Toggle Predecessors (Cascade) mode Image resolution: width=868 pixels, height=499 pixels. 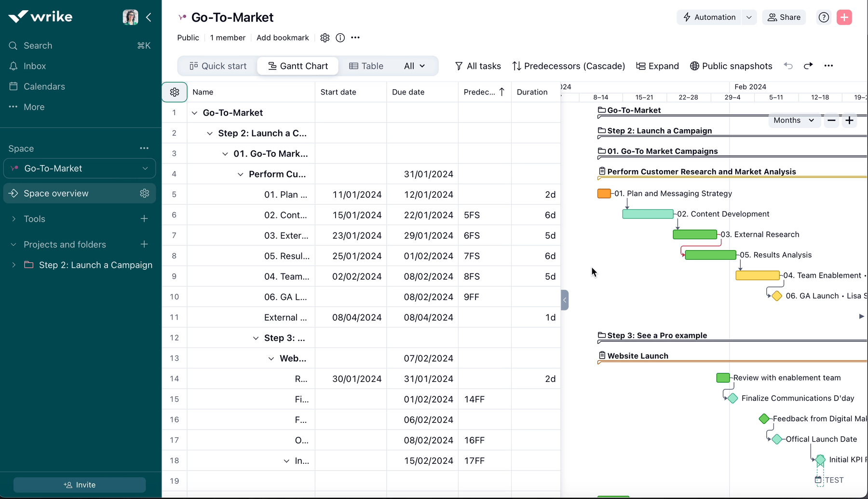(568, 66)
